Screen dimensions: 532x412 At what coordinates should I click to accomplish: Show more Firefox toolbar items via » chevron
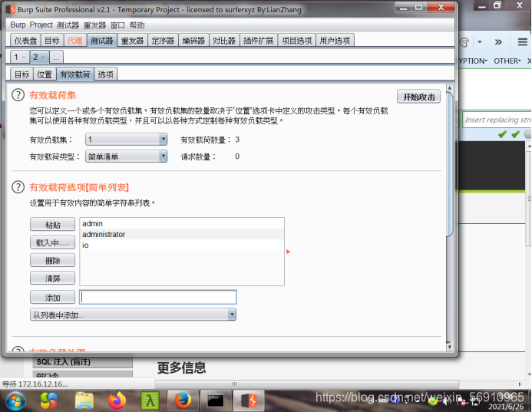click(498, 42)
